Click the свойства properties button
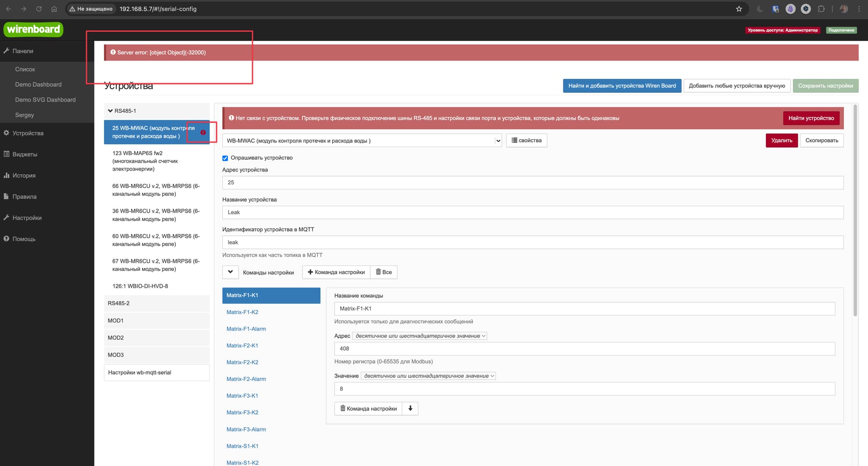This screenshot has height=466, width=868. point(527,140)
